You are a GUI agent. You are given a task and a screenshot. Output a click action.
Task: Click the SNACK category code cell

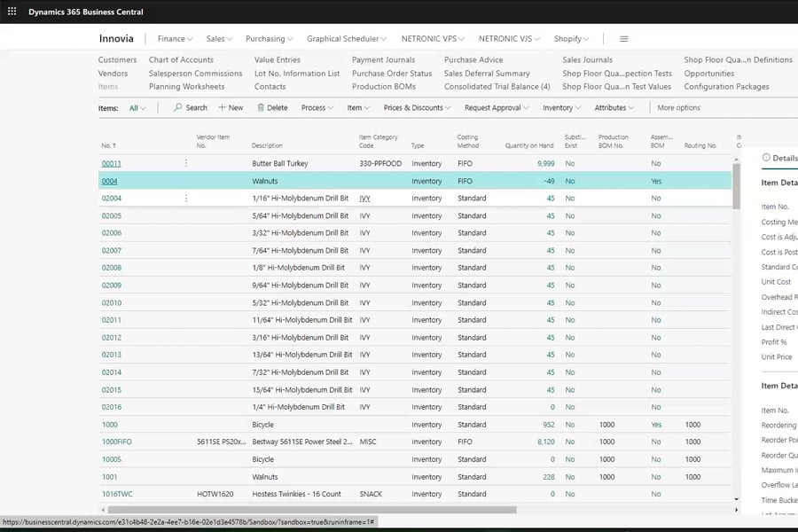coord(371,494)
